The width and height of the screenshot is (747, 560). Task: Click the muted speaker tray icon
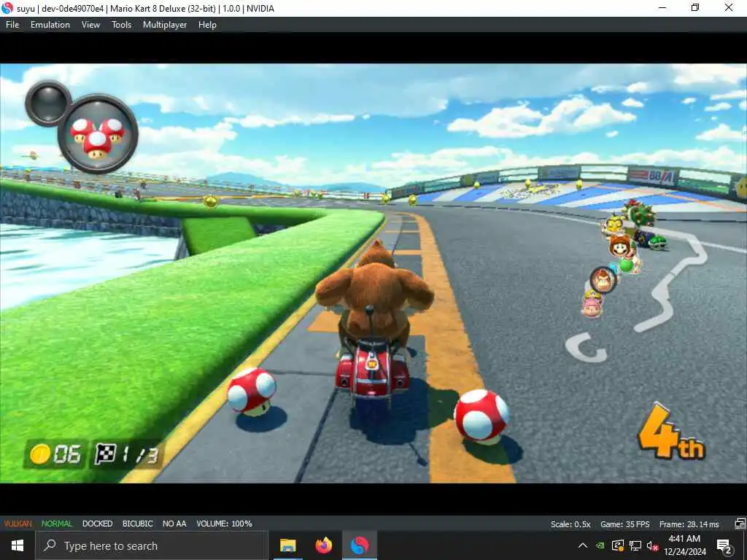(x=653, y=545)
